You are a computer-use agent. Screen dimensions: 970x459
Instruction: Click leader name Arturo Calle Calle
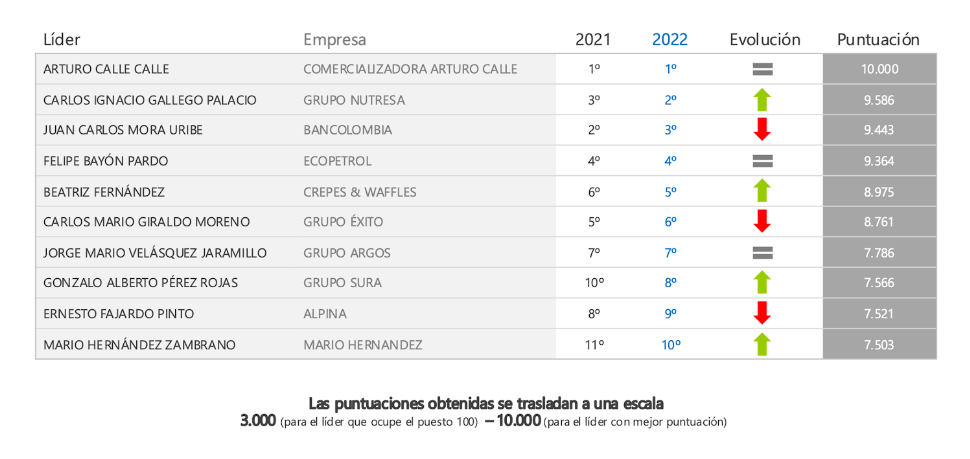pos(106,69)
